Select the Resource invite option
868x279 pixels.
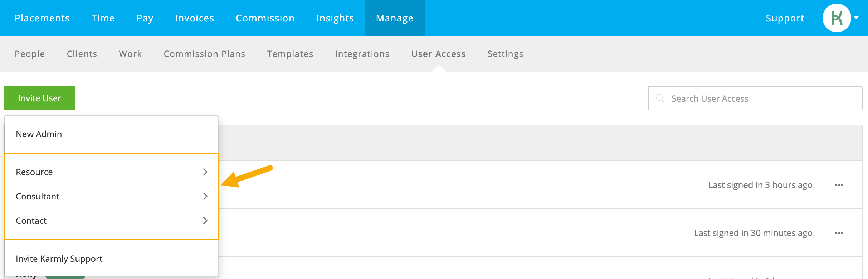(x=112, y=172)
